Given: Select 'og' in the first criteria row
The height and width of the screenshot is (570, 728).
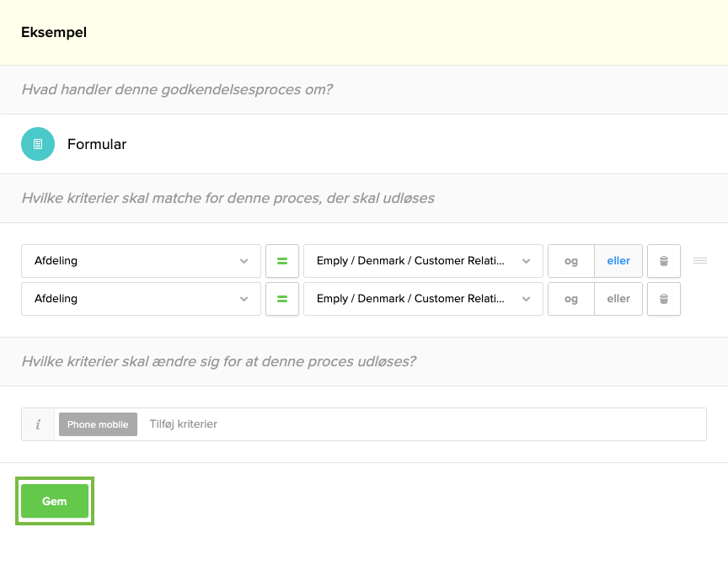Looking at the screenshot, I should (x=571, y=261).
